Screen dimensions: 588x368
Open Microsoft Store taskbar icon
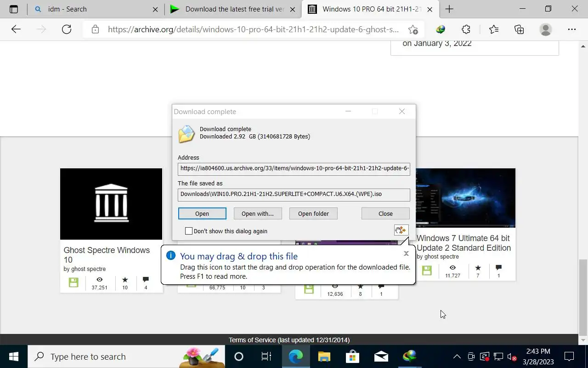(353, 356)
